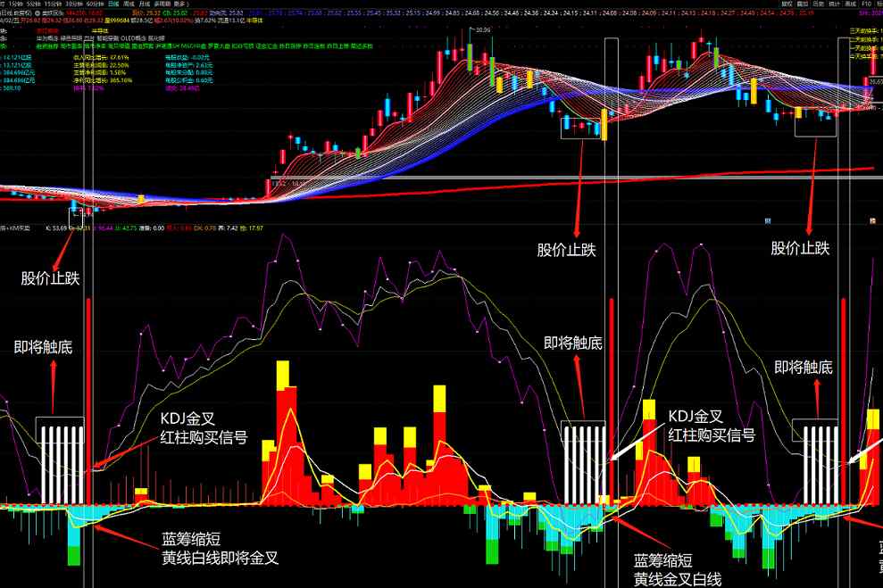
Task: Click the 叠加 overlay button
Action: (803, 4)
